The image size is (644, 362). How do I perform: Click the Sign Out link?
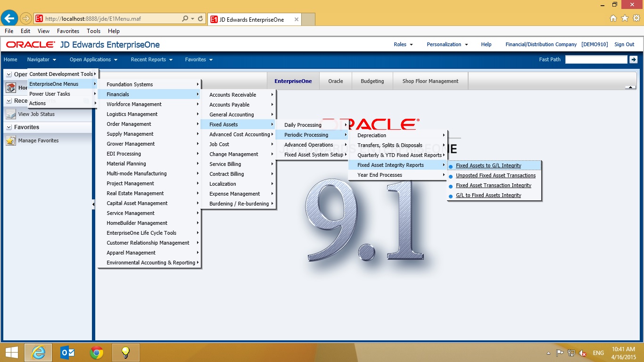(624, 44)
